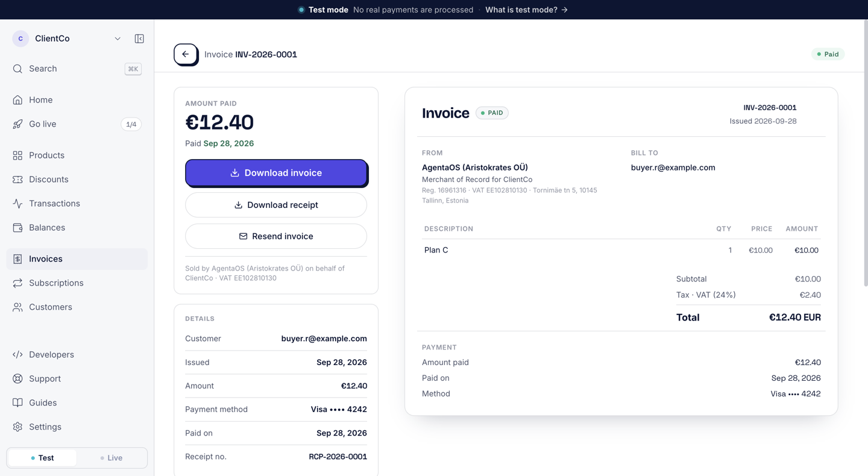Open the Go live rocket item
Image resolution: width=868 pixels, height=476 pixels.
tap(77, 124)
